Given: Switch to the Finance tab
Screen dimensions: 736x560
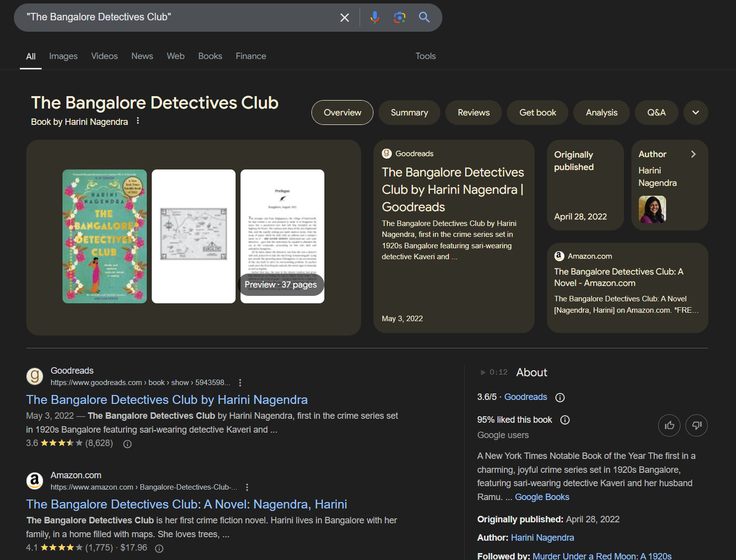Looking at the screenshot, I should pyautogui.click(x=251, y=56).
